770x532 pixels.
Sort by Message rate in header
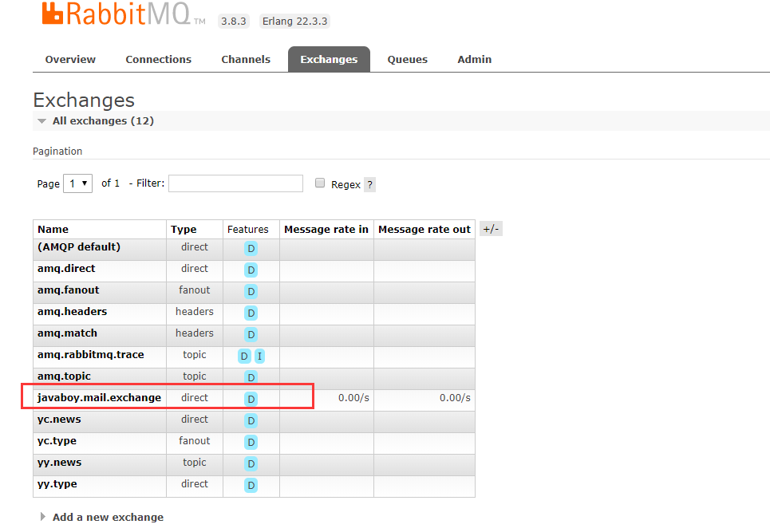[x=326, y=229]
